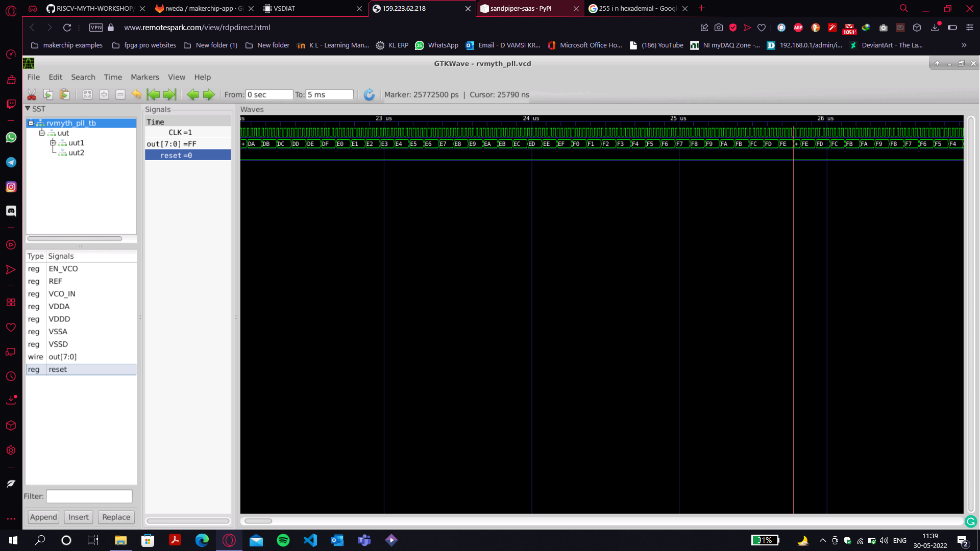
Task: Click the Append button
Action: 43,517
